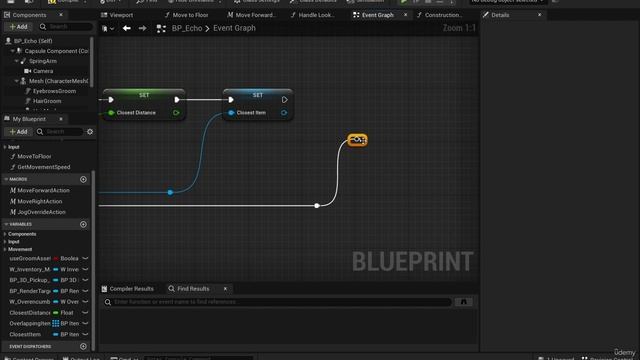The height and width of the screenshot is (360, 640).
Task: Collapse the MACROS section
Action: [6, 179]
